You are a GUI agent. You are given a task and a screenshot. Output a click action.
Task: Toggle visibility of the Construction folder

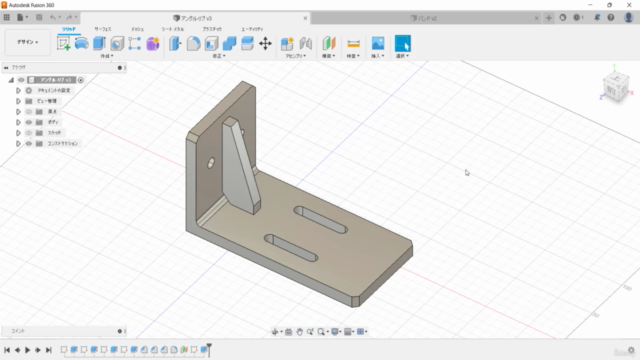[29, 143]
